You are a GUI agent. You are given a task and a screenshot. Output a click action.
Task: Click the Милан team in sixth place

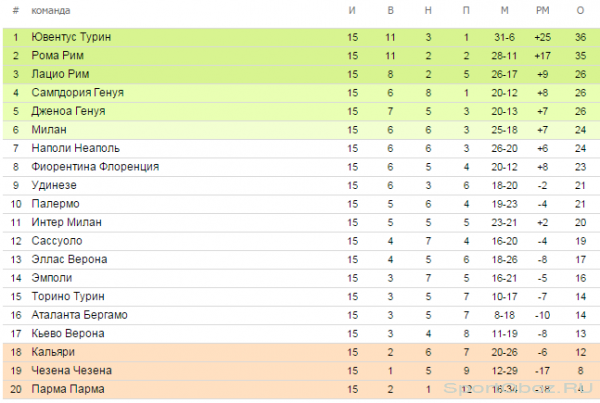[x=49, y=130]
